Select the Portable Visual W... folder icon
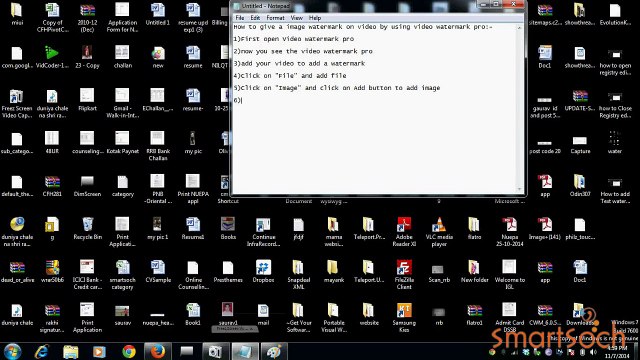The width and height of the screenshot is (640, 360). 334,318
